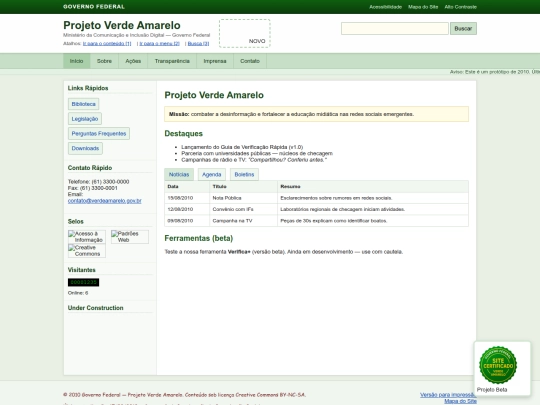Click the Missão notice box text
The width and height of the screenshot is (540, 405).
tap(291, 114)
